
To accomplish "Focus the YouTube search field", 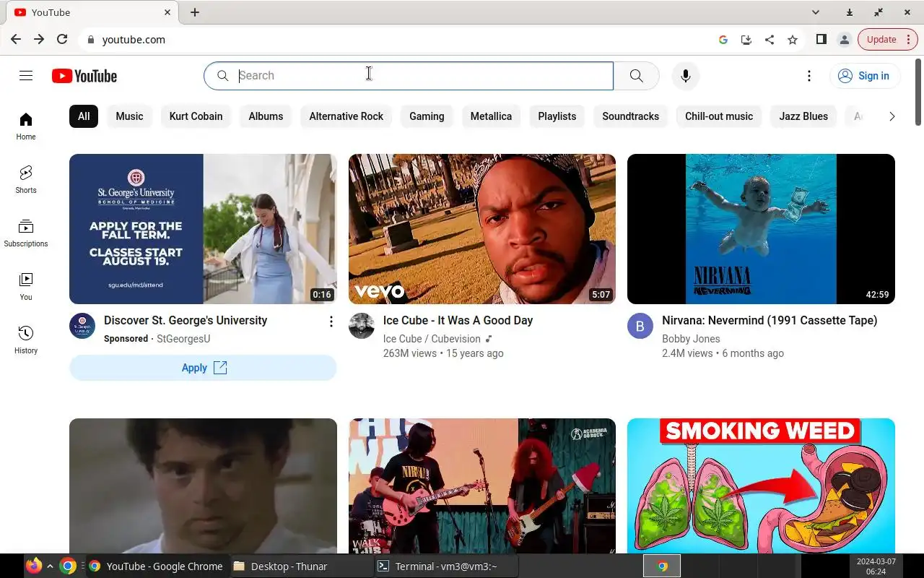I will coord(409,76).
